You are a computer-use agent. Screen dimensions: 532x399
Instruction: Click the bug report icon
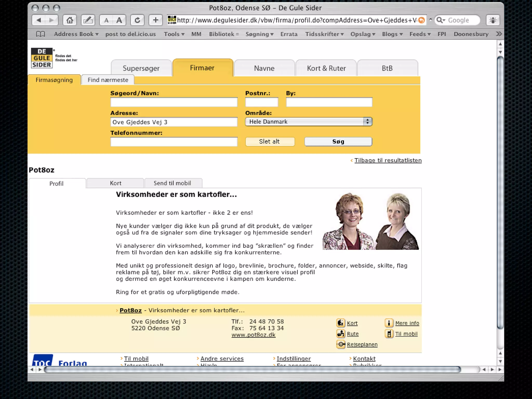[x=493, y=20]
